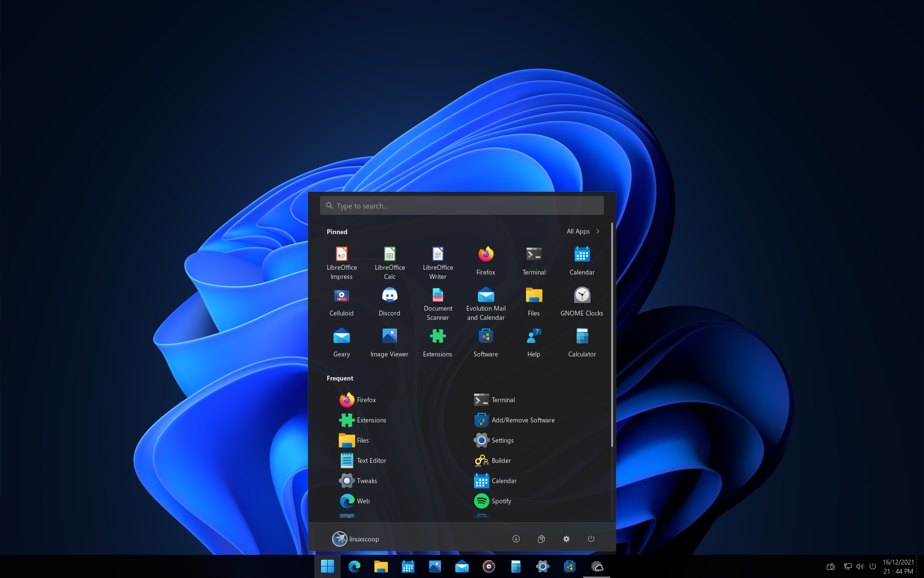Open Add/Remove Software entry
The width and height of the screenshot is (924, 578).
pos(514,420)
